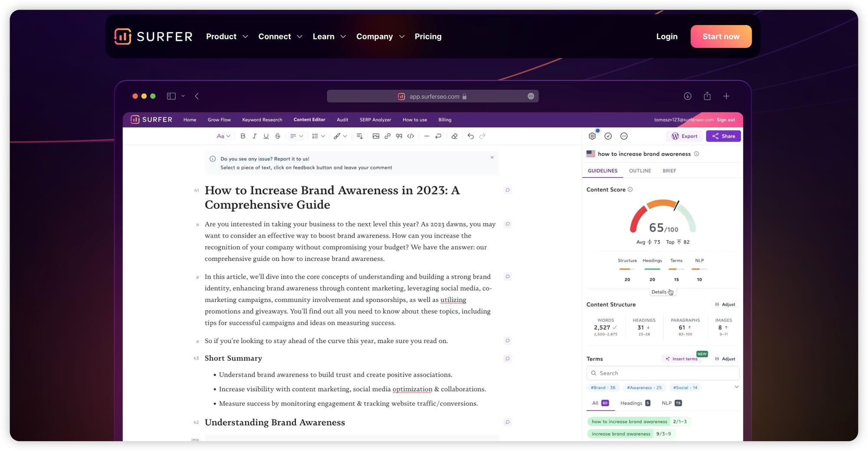Apply underline formatting in editor toolbar
868x451 pixels.
point(266,136)
